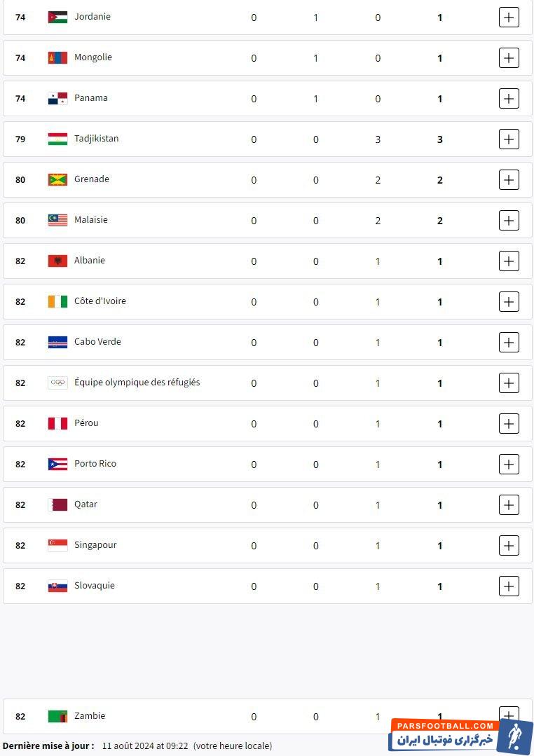The width and height of the screenshot is (534, 756).
Task: Expand the Jordanie medal details
Action: pyautogui.click(x=509, y=17)
